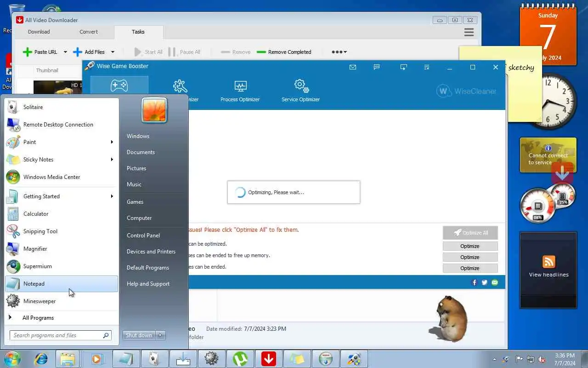This screenshot has width=588, height=368.
Task: Click the Windows Start orb
Action: (x=12, y=359)
